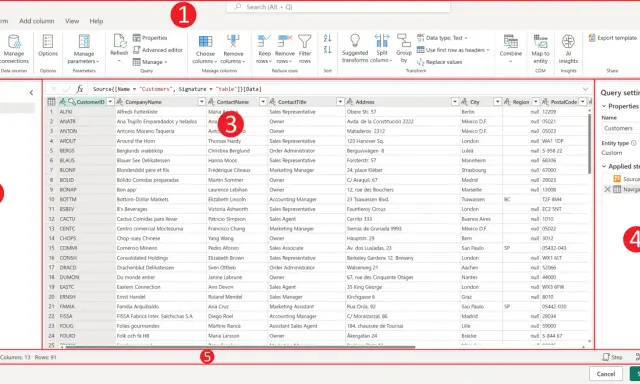Screen dimensions: 640x384
Task: Open Manage connections
Action: tap(14, 49)
